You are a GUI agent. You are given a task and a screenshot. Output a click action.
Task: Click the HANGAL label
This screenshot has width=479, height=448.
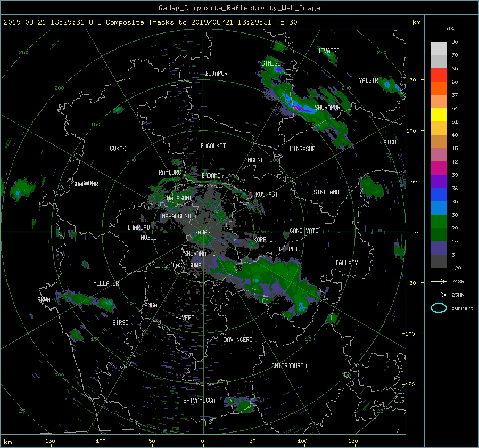[x=151, y=305]
